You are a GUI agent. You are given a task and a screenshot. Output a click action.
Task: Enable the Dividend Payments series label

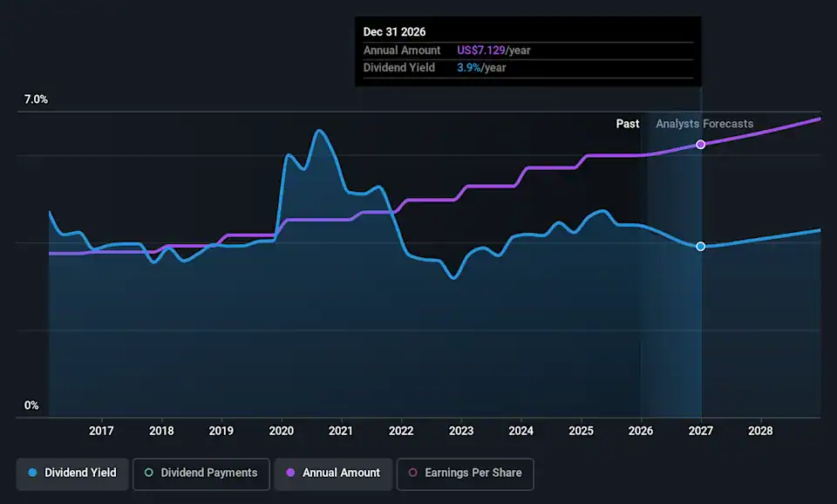[208, 473]
